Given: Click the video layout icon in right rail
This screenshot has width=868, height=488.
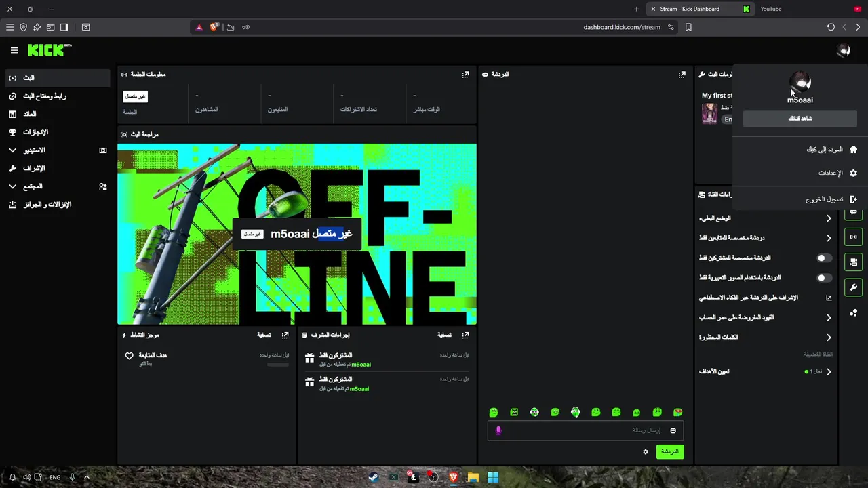Looking at the screenshot, I should [853, 262].
